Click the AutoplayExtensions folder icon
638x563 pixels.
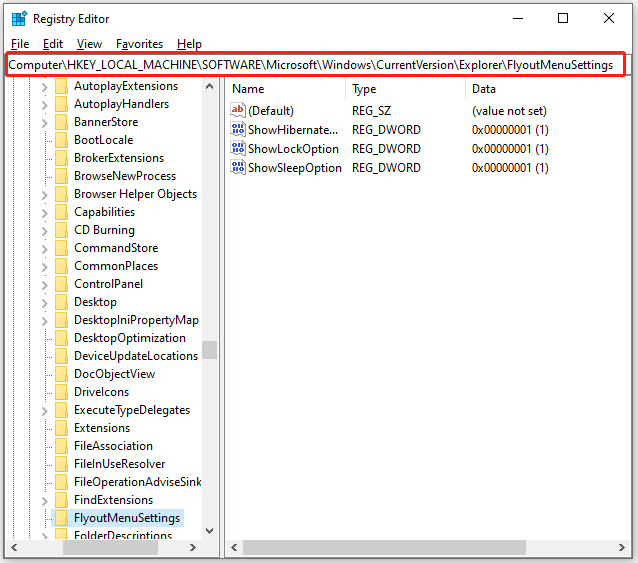pos(61,86)
